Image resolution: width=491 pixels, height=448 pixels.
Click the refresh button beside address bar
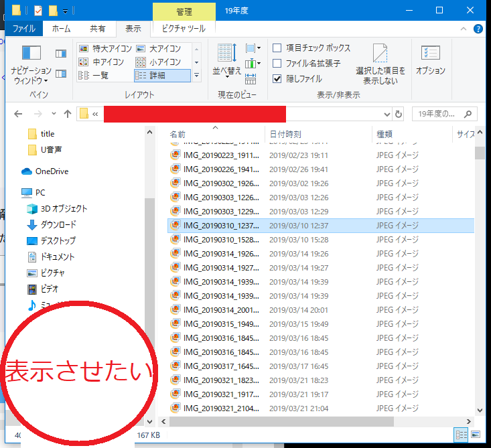[399, 114]
